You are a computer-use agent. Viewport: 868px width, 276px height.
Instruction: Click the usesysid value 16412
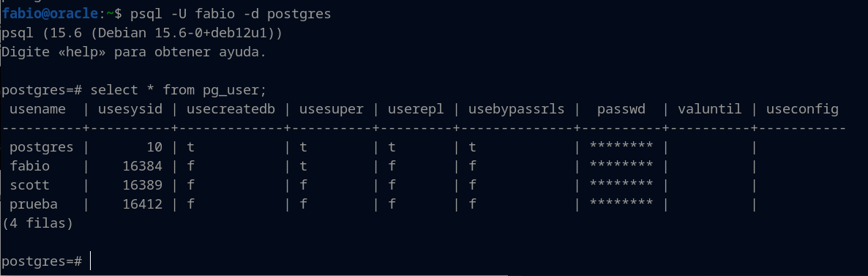pos(143,204)
